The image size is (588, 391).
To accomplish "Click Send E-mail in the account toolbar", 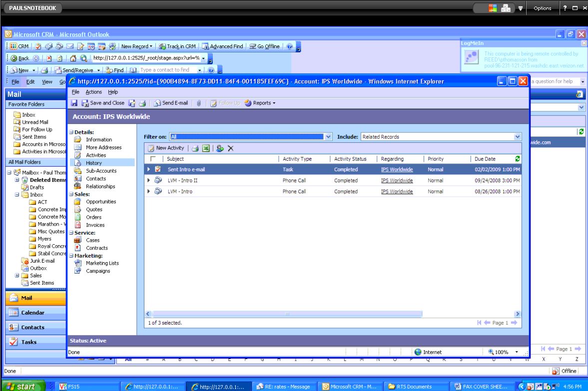I will pos(171,103).
